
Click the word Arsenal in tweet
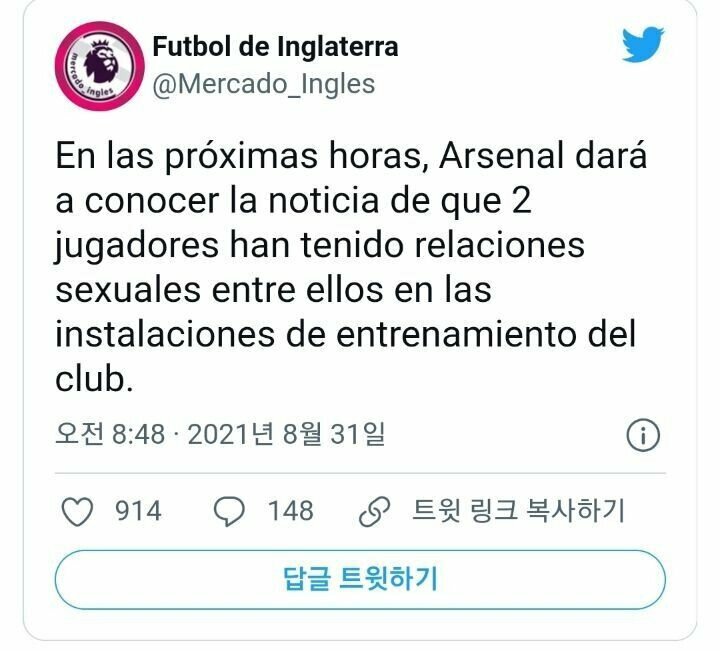tap(501, 156)
